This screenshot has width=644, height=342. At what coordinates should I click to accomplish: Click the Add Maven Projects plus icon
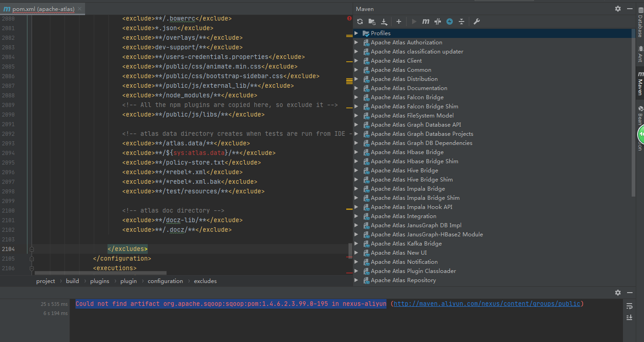[x=399, y=21]
